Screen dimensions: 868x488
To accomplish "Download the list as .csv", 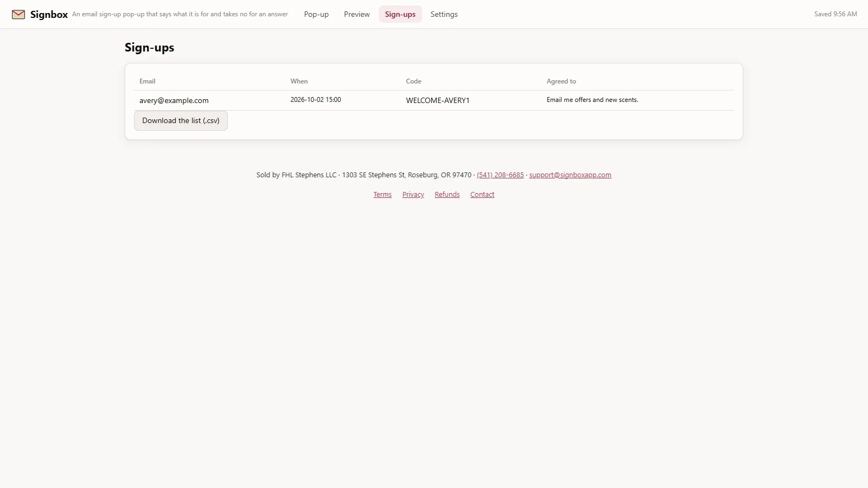I will (181, 120).
